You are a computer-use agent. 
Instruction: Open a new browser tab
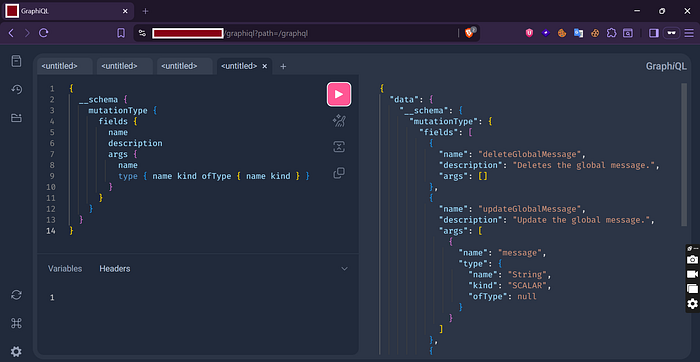point(146,11)
